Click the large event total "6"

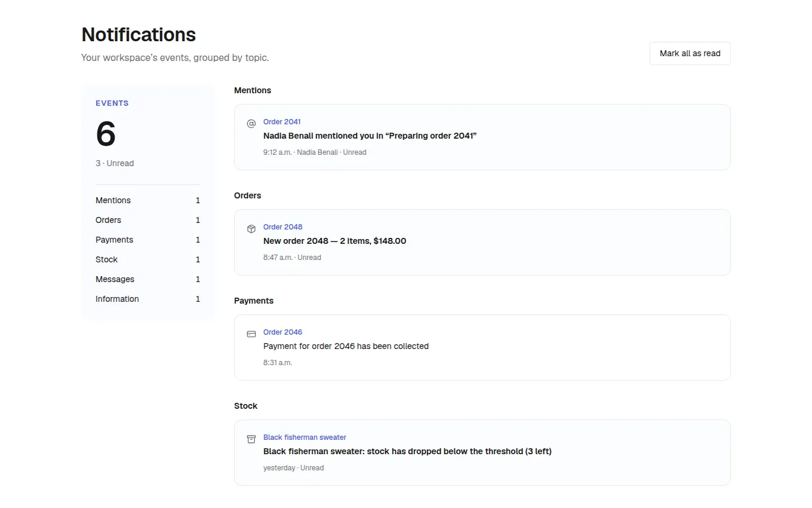(x=106, y=134)
